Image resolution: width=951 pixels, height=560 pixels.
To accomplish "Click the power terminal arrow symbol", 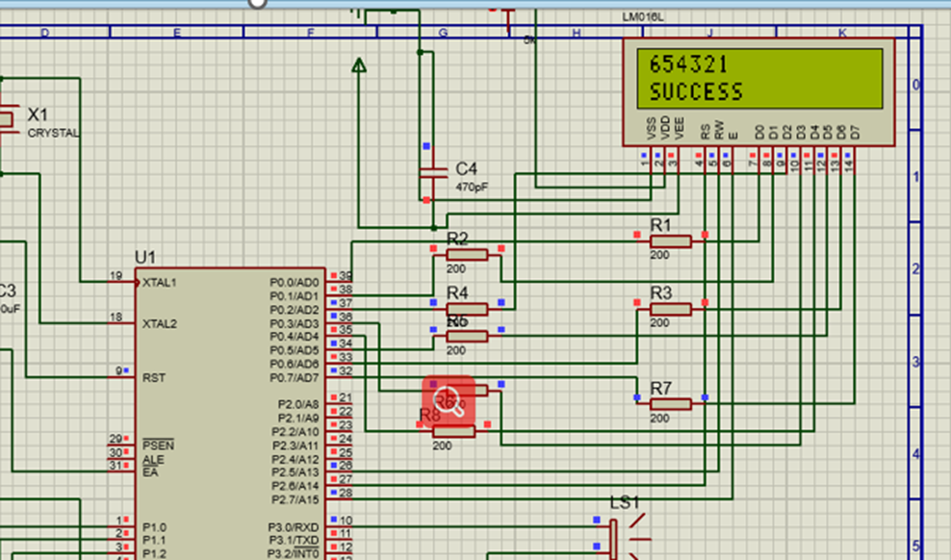I will click(x=359, y=65).
